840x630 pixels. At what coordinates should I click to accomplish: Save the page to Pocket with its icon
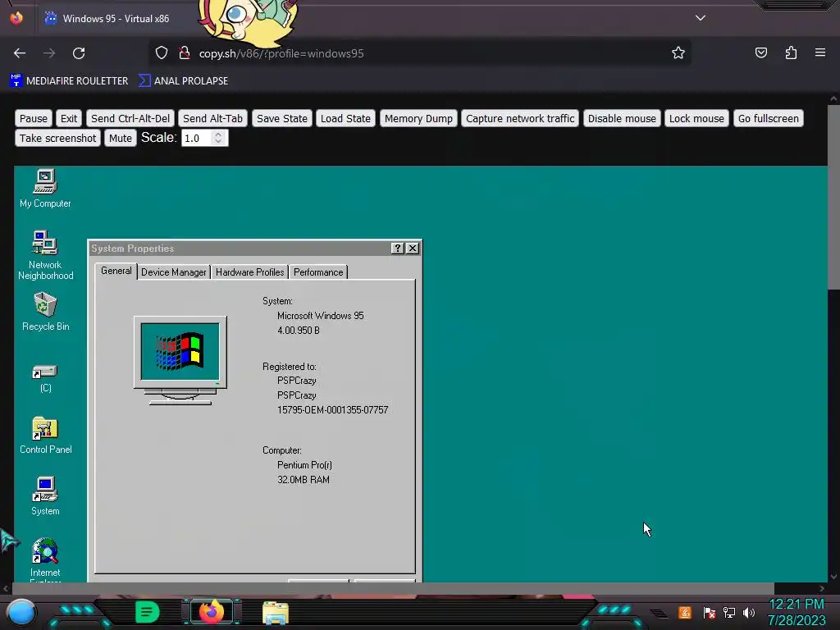(760, 52)
